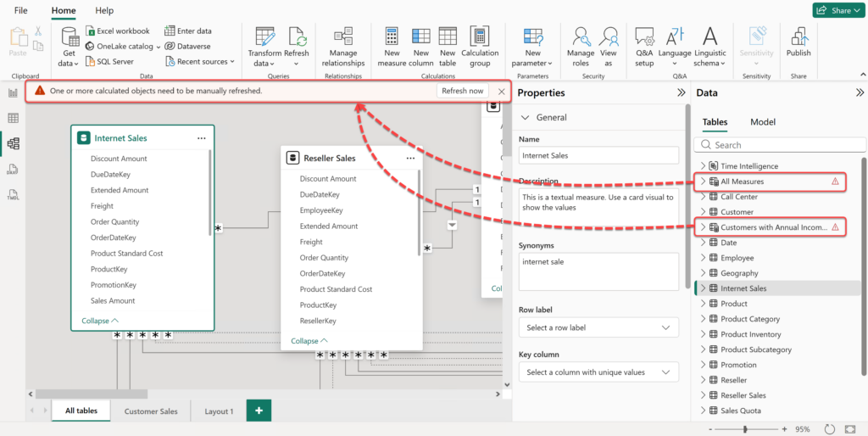Switch to Model tab in Data pane
The image size is (868, 436).
(763, 122)
